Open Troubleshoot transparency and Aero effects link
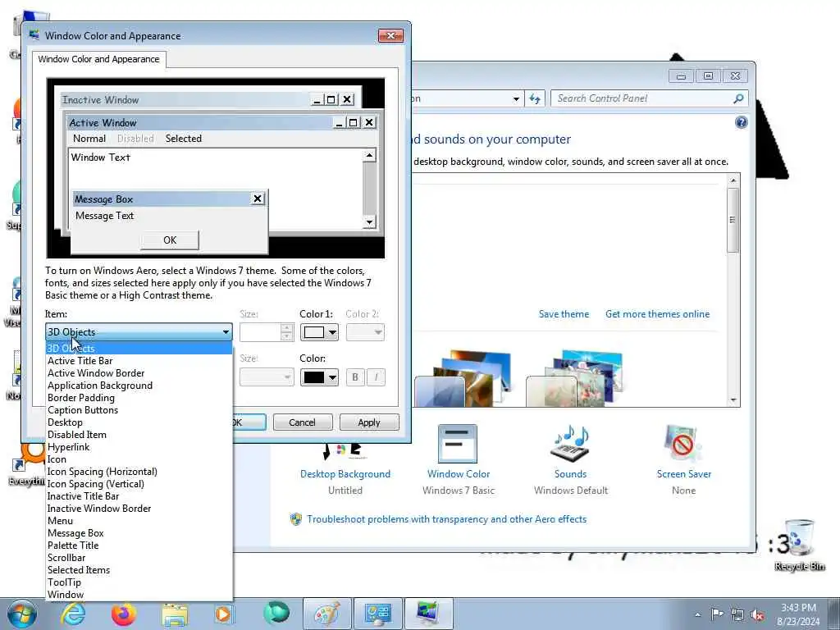Screen dimensions: 840x630 click(446, 519)
